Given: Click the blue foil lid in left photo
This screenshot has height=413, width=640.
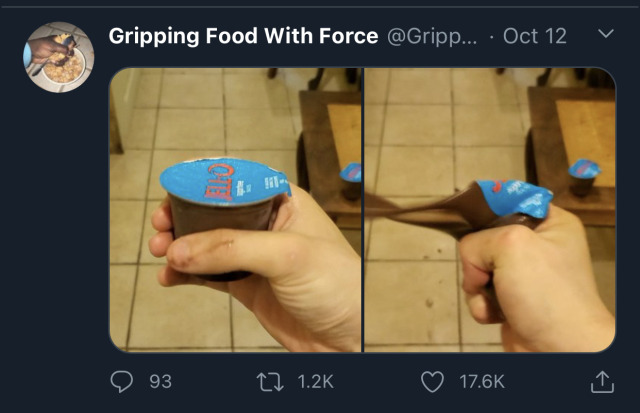Looking at the screenshot, I should pos(225,182).
